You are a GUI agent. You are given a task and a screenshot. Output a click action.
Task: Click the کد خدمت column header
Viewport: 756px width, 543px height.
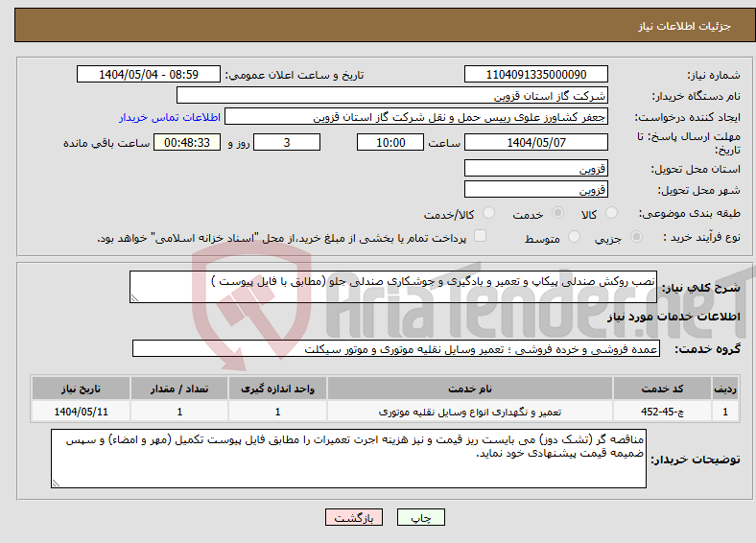[662, 389]
